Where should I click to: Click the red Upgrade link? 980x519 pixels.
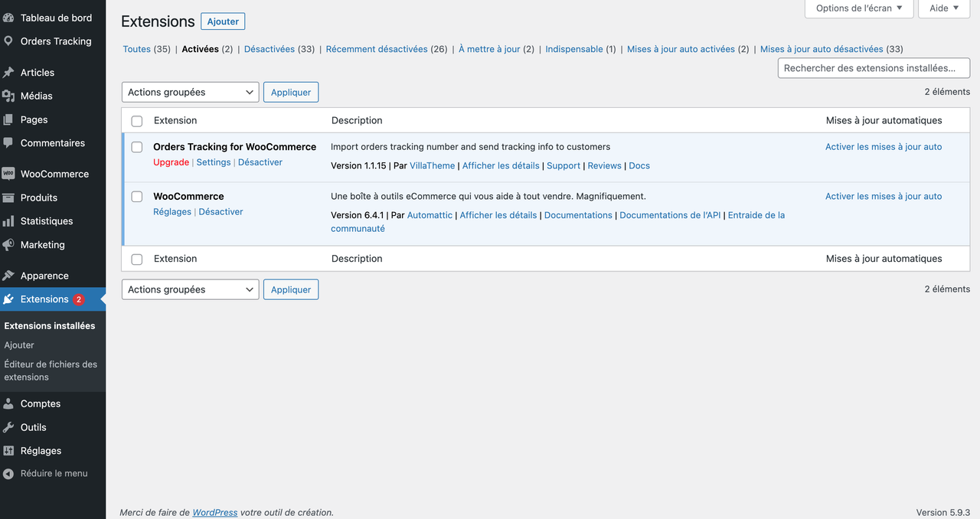171,162
